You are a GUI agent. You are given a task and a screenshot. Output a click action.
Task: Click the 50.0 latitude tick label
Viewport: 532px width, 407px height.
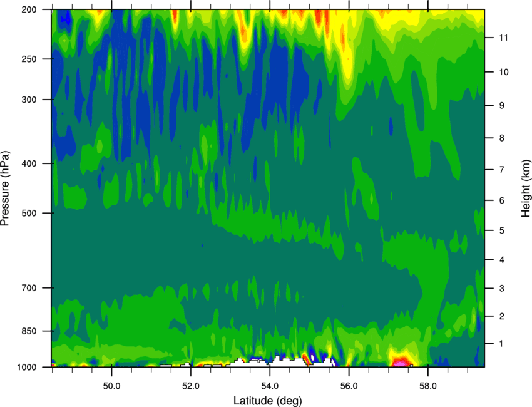coord(111,386)
